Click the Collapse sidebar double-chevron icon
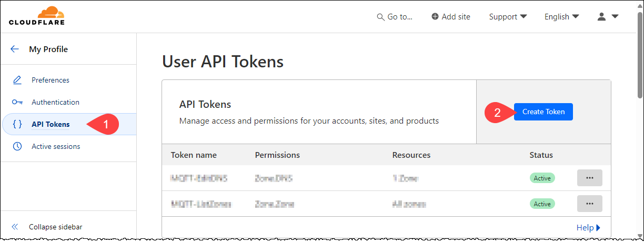This screenshot has width=644, height=242. coord(15,227)
